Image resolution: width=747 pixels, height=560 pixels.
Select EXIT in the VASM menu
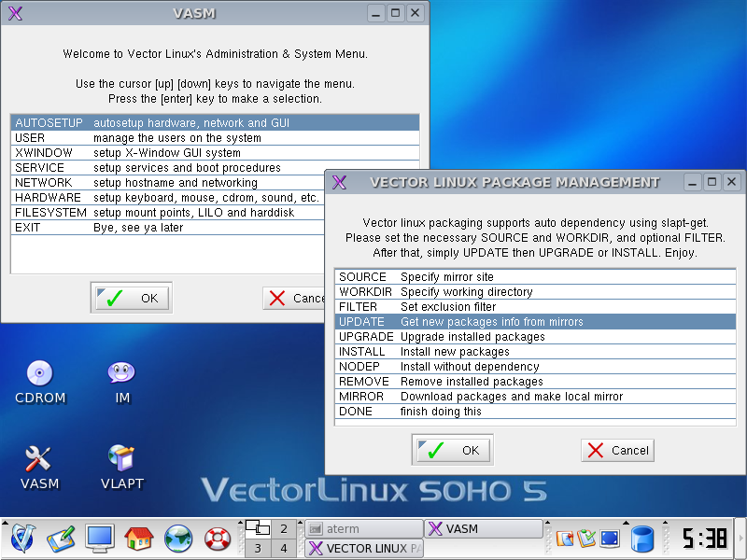[x=168, y=228]
